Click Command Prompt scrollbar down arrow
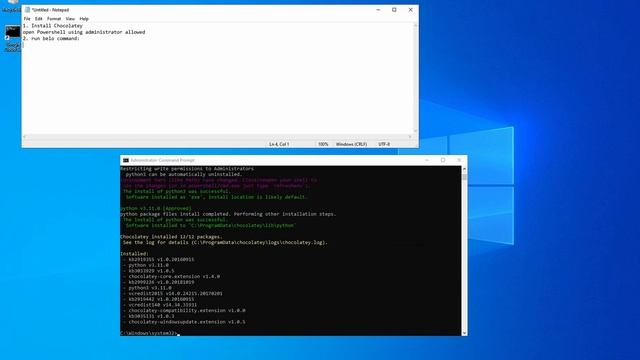The image size is (640, 360). tap(464, 333)
